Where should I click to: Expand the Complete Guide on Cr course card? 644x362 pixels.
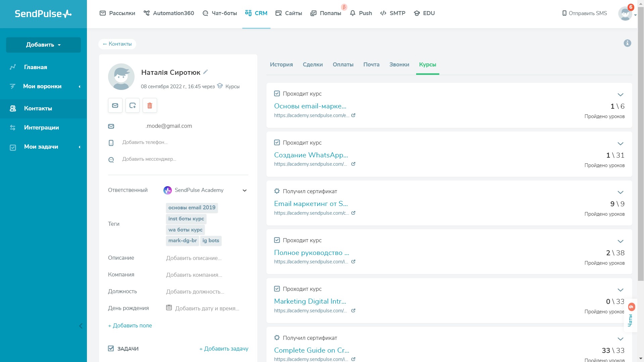(621, 339)
